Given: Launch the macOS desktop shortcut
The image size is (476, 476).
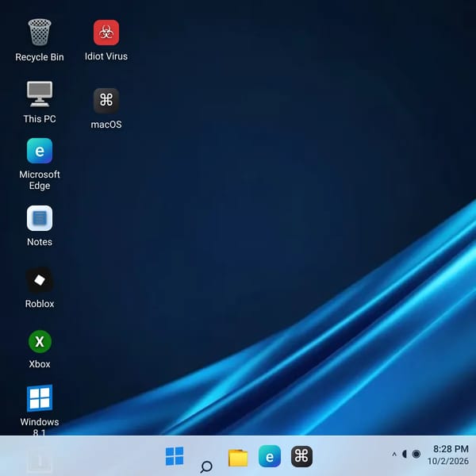Looking at the screenshot, I should tap(106, 101).
